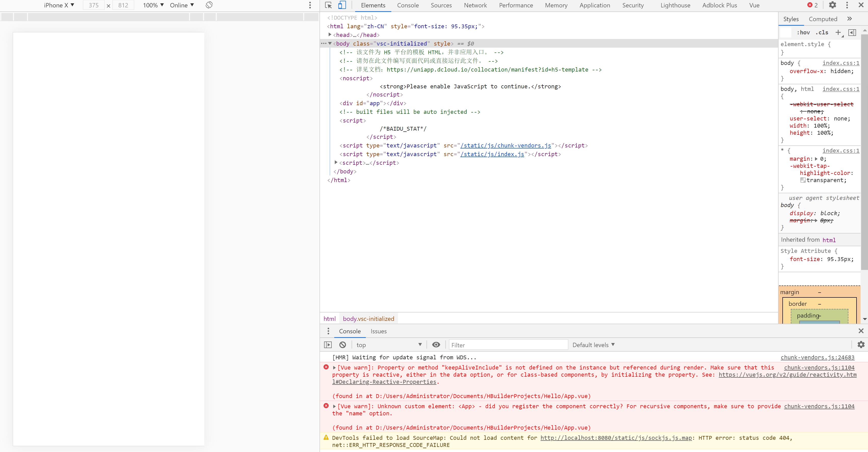Show the console sidebar icon

[x=328, y=345]
